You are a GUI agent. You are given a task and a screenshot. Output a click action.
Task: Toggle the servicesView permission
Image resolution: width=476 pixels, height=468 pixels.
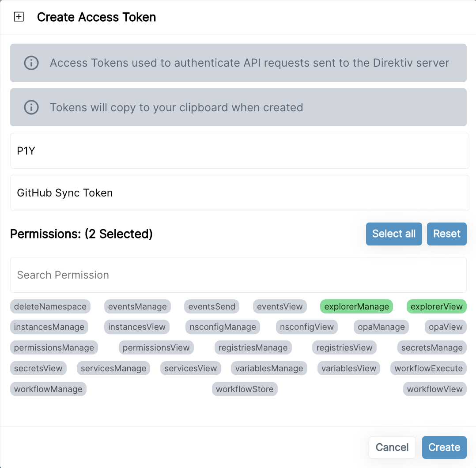(x=191, y=369)
